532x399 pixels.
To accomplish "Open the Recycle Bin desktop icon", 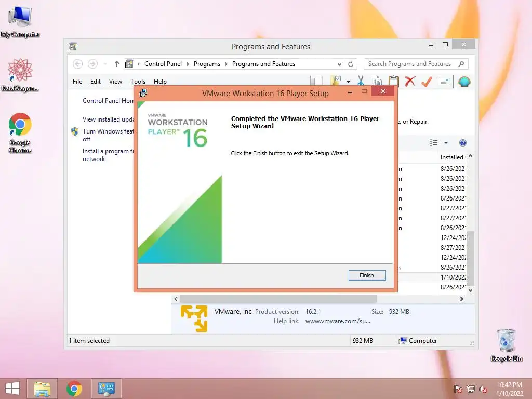I will point(506,345).
